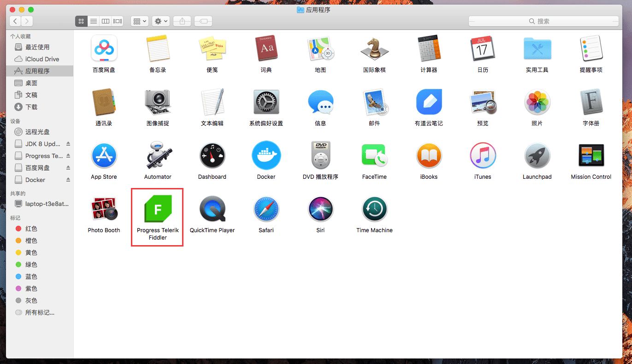Select the 红色 red tag
The image size is (632, 364).
point(40,229)
